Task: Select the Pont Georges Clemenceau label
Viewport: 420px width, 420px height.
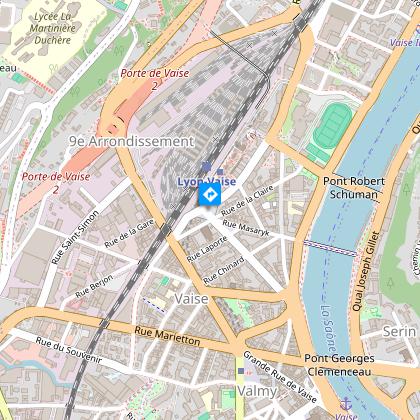Action: tap(339, 365)
